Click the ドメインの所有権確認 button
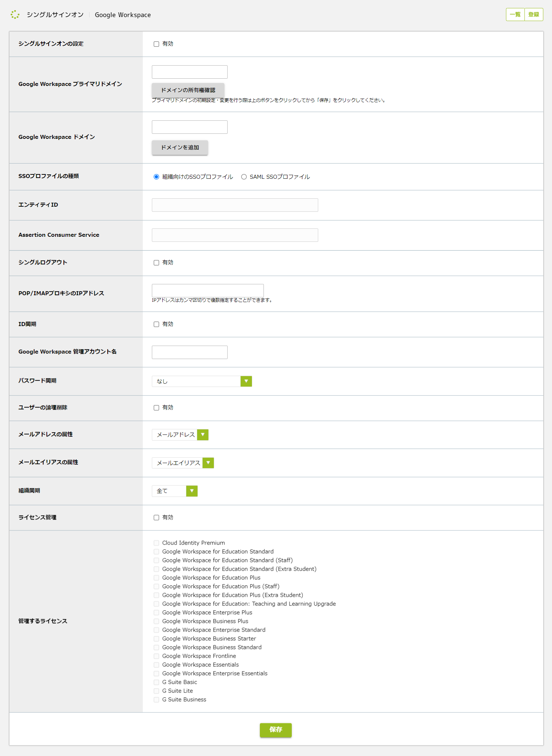The height and width of the screenshot is (756, 552). pos(188,90)
